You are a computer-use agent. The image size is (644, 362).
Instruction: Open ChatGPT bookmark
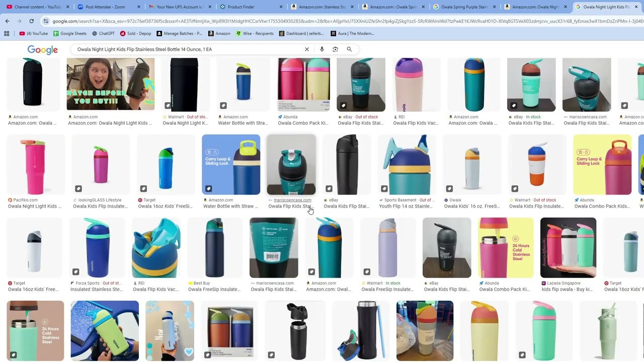[x=103, y=34]
